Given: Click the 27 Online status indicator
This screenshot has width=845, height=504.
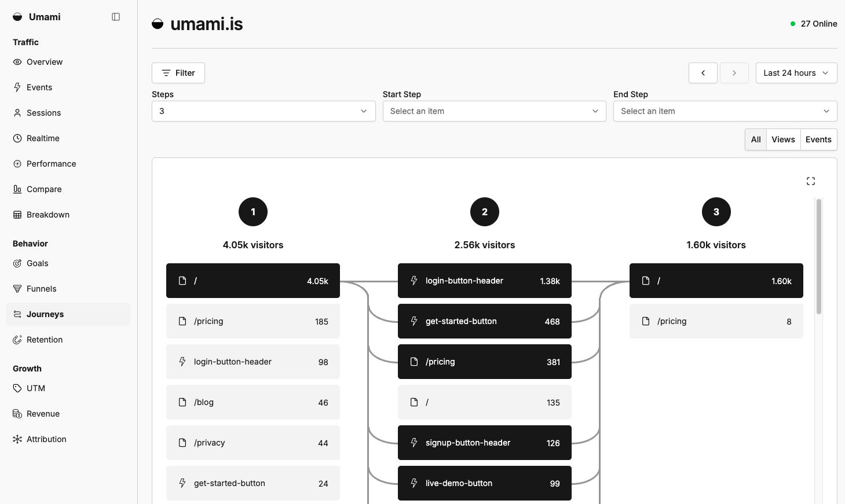Looking at the screenshot, I should (814, 24).
